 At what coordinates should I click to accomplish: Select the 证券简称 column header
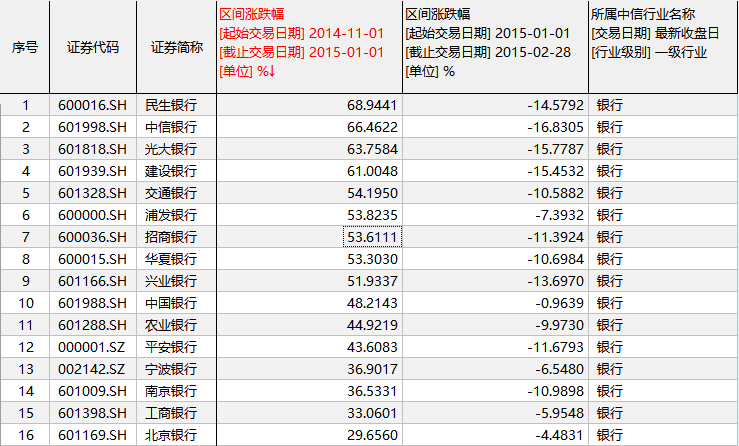click(177, 47)
